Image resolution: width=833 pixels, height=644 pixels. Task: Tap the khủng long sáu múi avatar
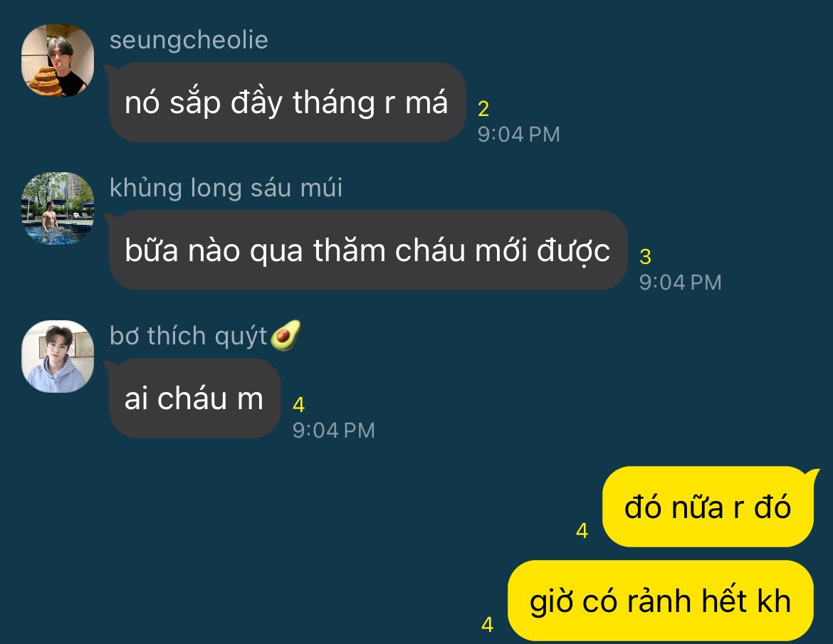point(58,208)
